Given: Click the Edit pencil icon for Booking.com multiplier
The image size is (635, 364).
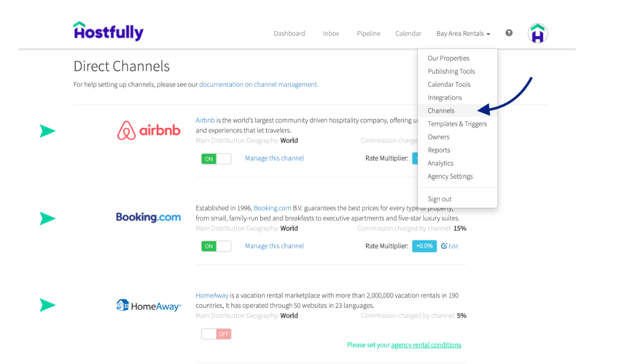Looking at the screenshot, I should point(449,246).
